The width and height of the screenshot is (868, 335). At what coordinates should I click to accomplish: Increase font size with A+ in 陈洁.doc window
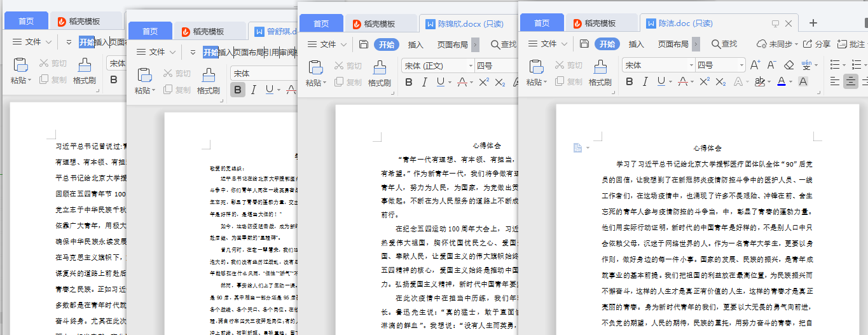coord(755,65)
